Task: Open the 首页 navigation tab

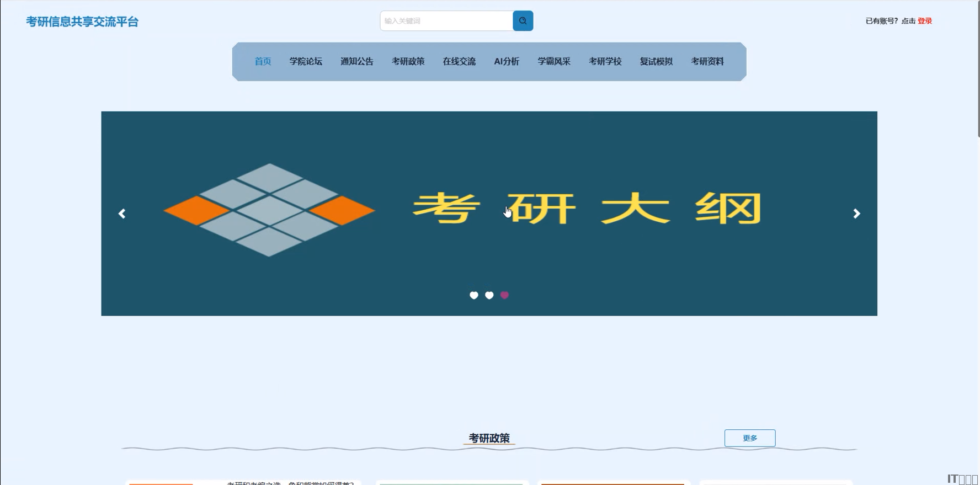Action: point(263,61)
